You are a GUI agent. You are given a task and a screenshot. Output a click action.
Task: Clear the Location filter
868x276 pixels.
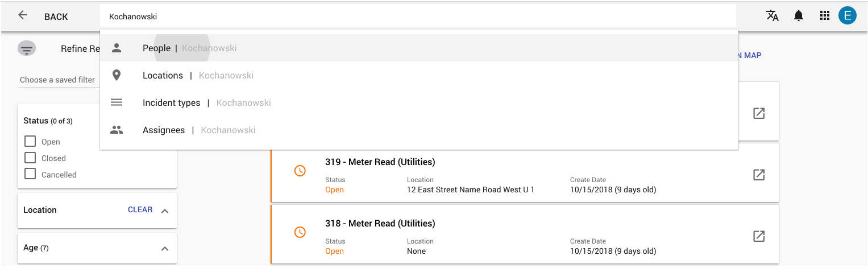point(140,210)
